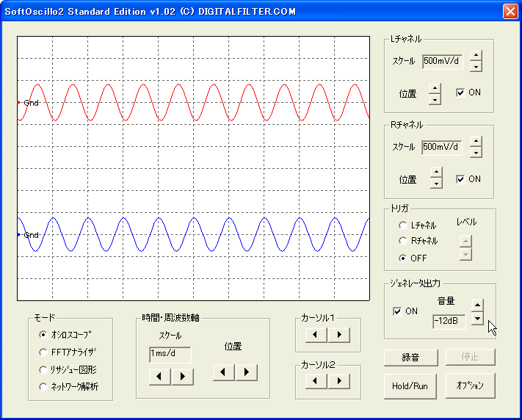Lower generator volume with down arrow

tap(478, 319)
